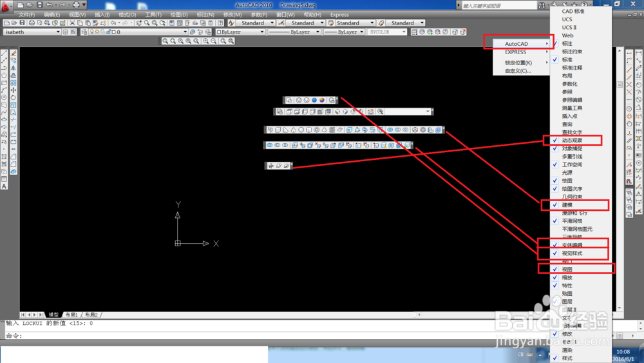The width and height of the screenshot is (644, 363).
Task: Uncheck the 视觉样式 toolbar entry
Action: (x=581, y=253)
